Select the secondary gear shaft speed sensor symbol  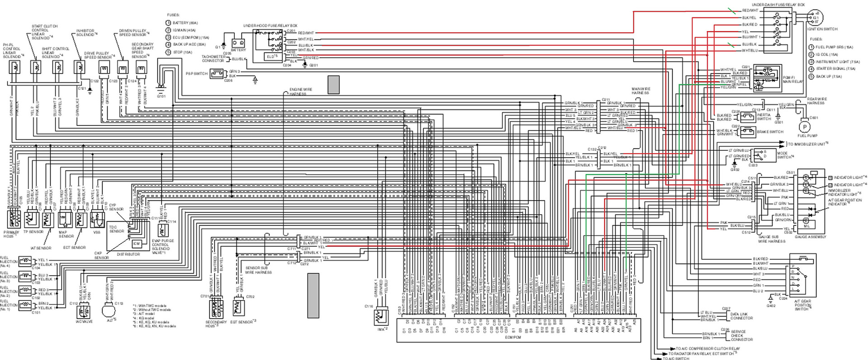pyautogui.click(x=142, y=67)
